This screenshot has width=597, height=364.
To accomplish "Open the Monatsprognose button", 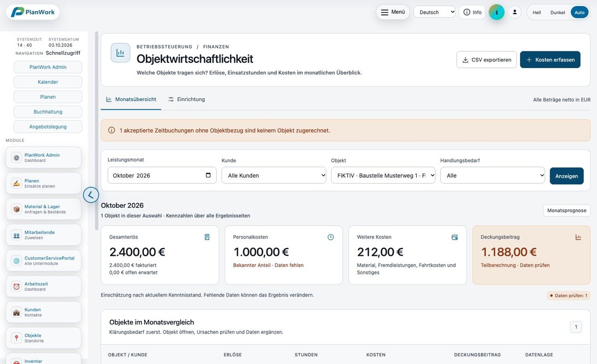I will [x=567, y=210].
